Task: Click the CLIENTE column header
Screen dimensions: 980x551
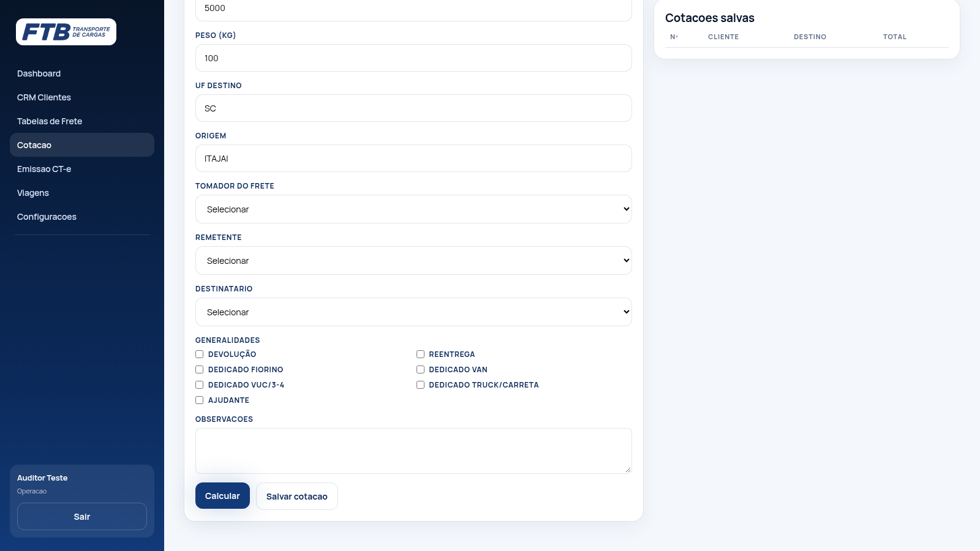Action: 723,37
